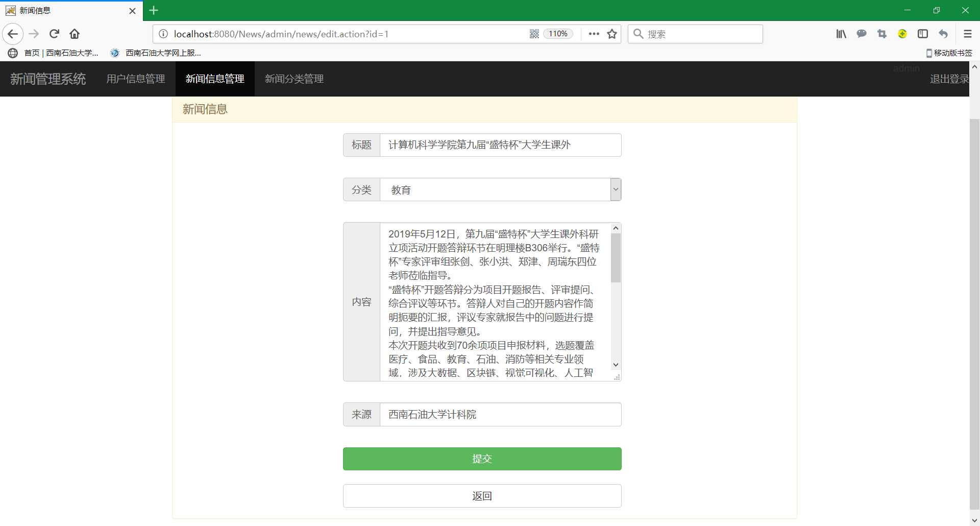This screenshot has height=526, width=980.
Task: Show site information for localhost
Action: [163, 34]
